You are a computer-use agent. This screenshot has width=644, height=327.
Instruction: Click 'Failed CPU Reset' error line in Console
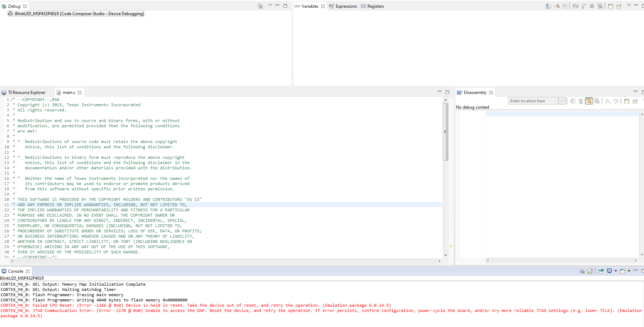196,305
